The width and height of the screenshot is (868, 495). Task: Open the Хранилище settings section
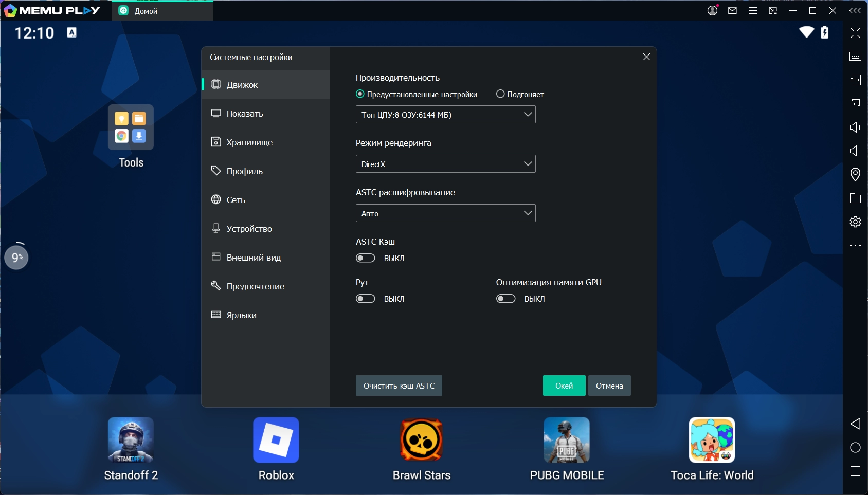pyautogui.click(x=266, y=142)
